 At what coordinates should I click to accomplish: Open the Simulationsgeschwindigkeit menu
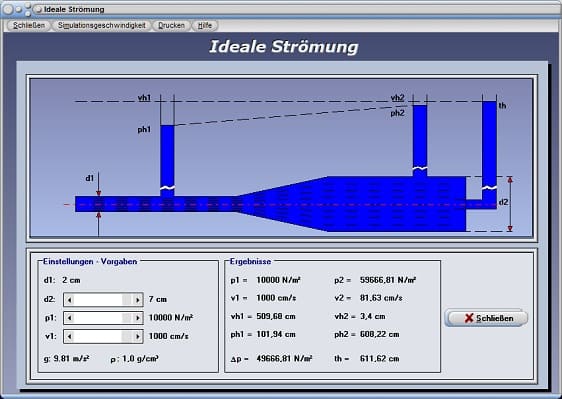click(101, 25)
